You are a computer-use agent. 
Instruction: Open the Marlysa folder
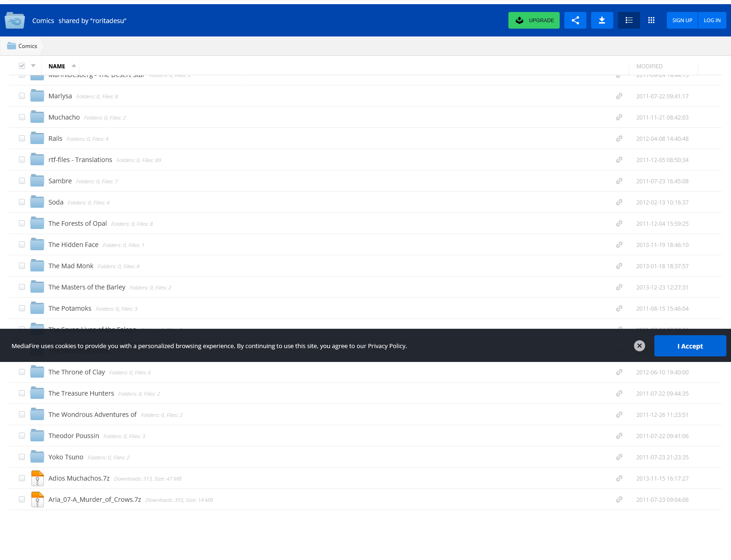[x=60, y=96]
